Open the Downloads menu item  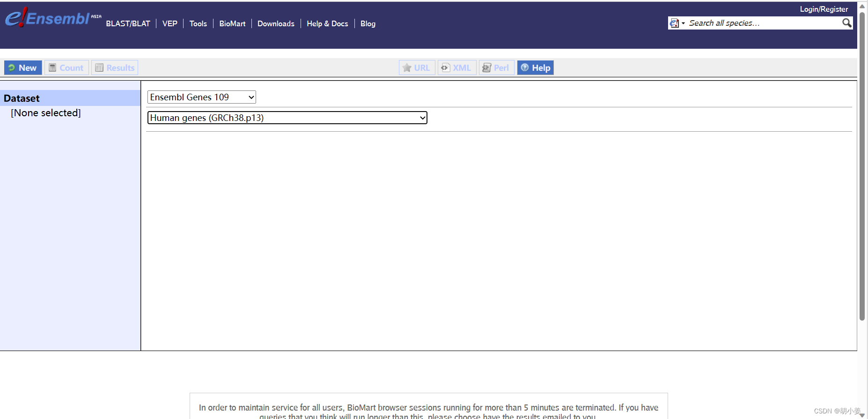(x=276, y=23)
